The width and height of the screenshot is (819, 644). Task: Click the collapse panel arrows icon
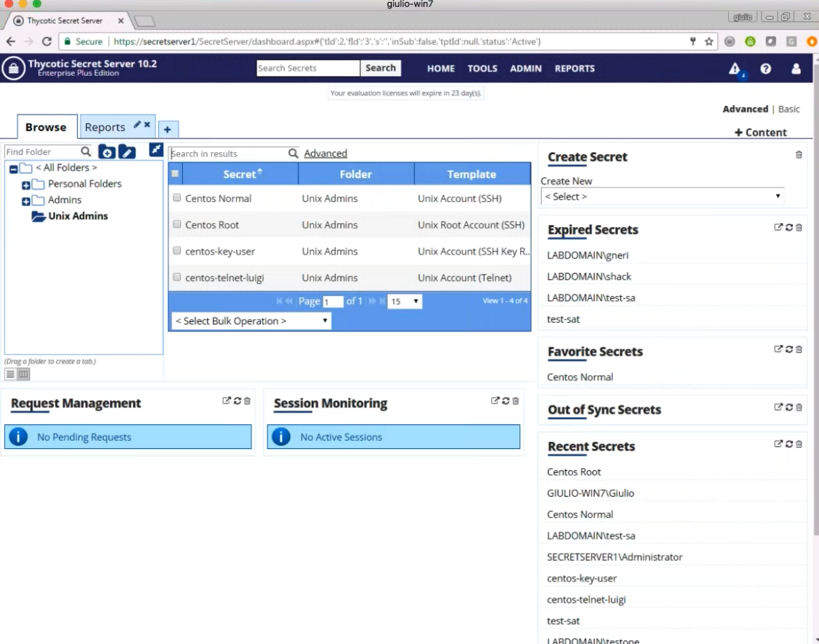[155, 151]
